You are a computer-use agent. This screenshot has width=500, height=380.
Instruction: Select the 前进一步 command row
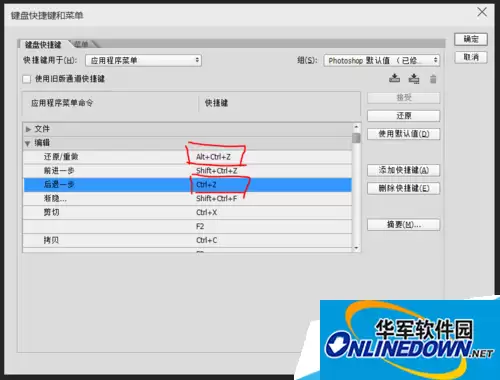tap(187, 171)
